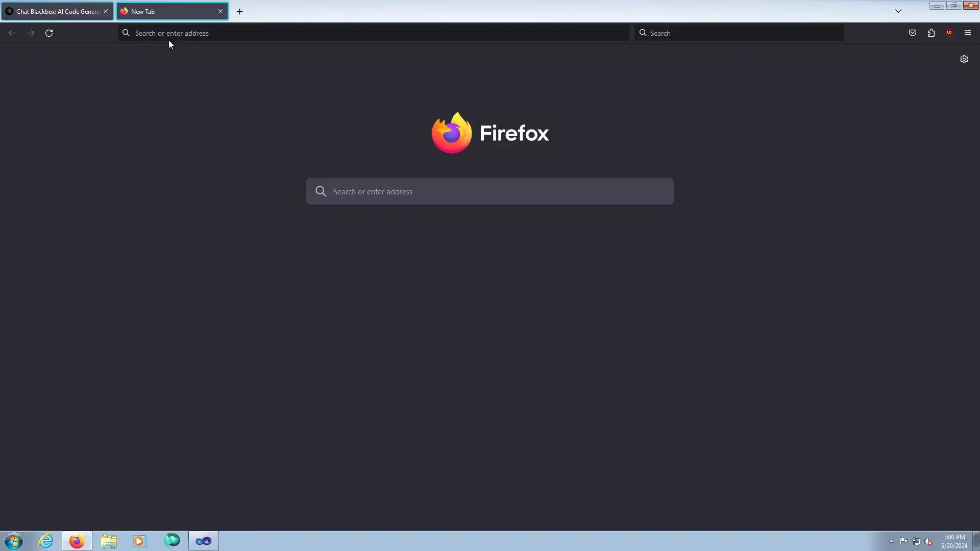Open the Save to Pocket icon

913,33
